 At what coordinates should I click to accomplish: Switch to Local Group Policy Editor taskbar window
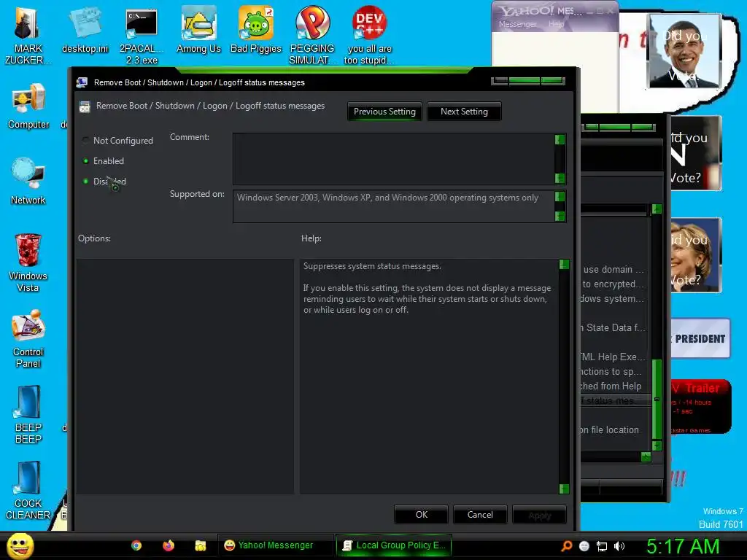[394, 545]
